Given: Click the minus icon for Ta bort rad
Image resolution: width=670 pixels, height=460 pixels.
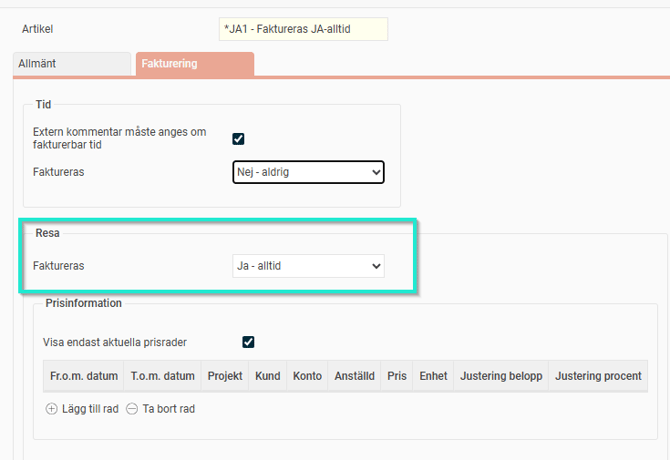Looking at the screenshot, I should (132, 409).
